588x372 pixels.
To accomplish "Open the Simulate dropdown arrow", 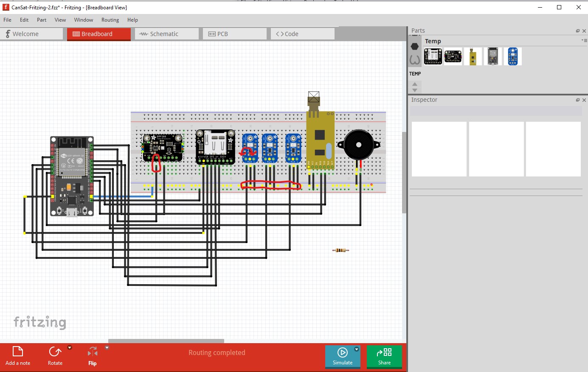I will coord(357,349).
